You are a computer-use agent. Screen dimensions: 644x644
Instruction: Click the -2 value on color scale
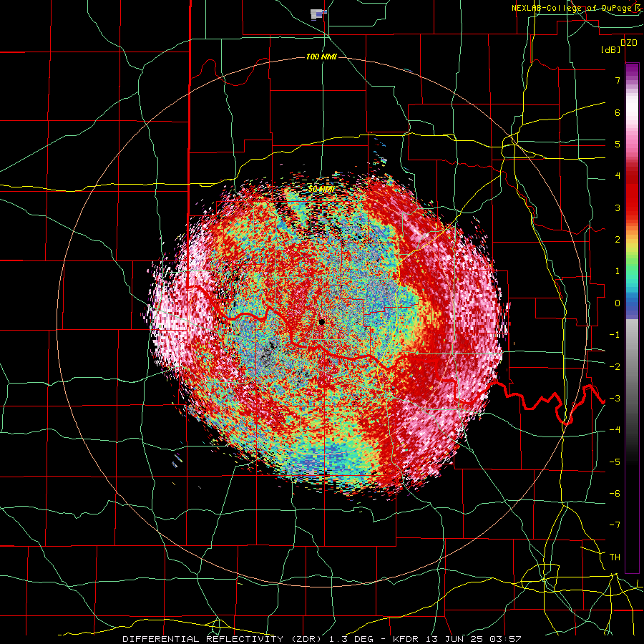615,367
